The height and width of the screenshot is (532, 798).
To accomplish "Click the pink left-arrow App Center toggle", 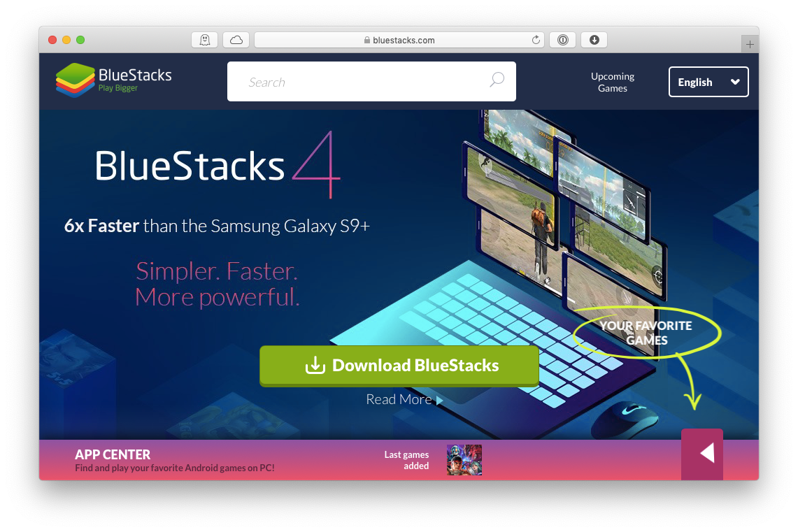I will pyautogui.click(x=701, y=454).
